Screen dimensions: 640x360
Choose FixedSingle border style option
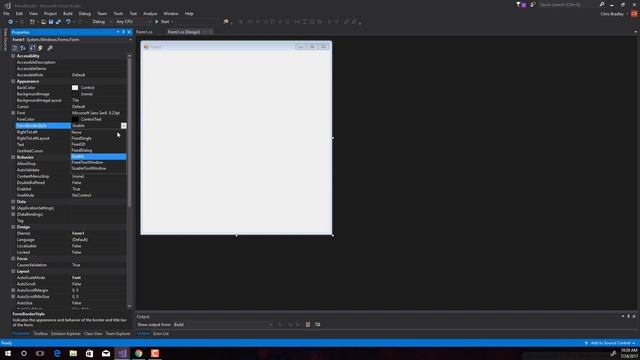click(x=98, y=138)
